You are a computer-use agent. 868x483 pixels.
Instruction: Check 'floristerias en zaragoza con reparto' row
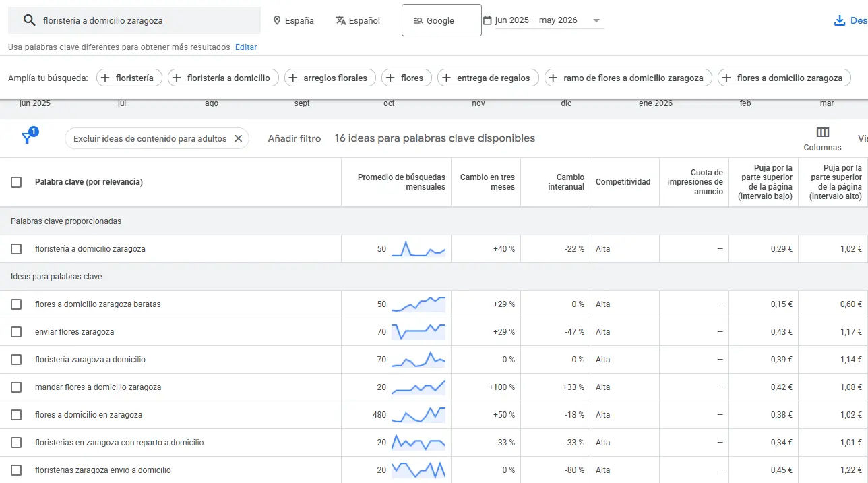(16, 443)
